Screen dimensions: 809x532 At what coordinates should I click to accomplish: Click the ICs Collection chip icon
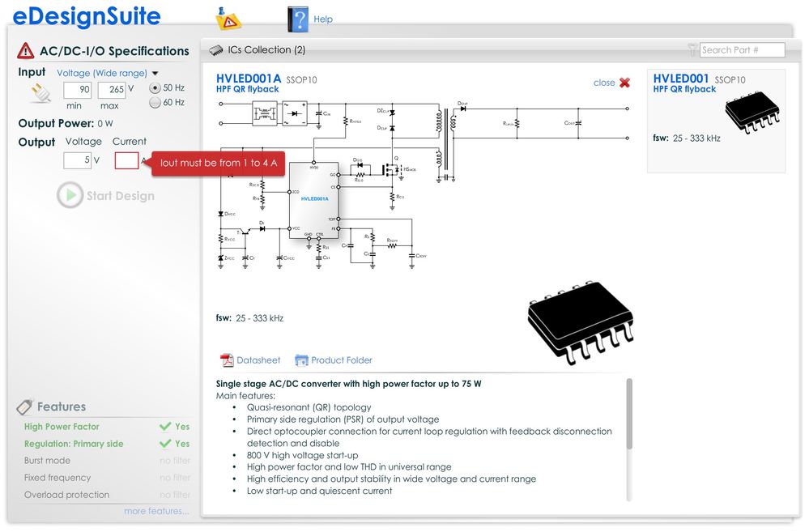(215, 50)
